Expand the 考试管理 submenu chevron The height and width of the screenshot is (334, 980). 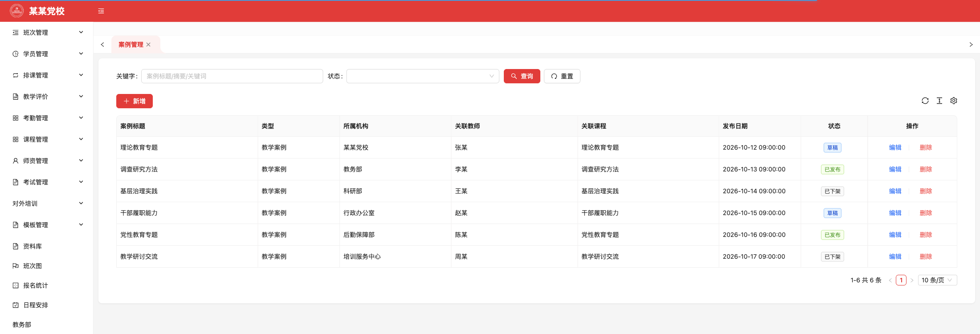81,182
